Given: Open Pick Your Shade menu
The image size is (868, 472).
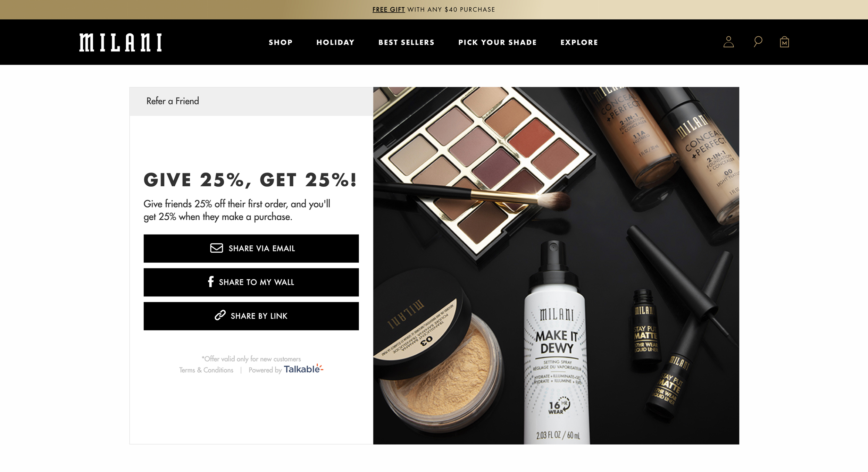Looking at the screenshot, I should pos(498,42).
